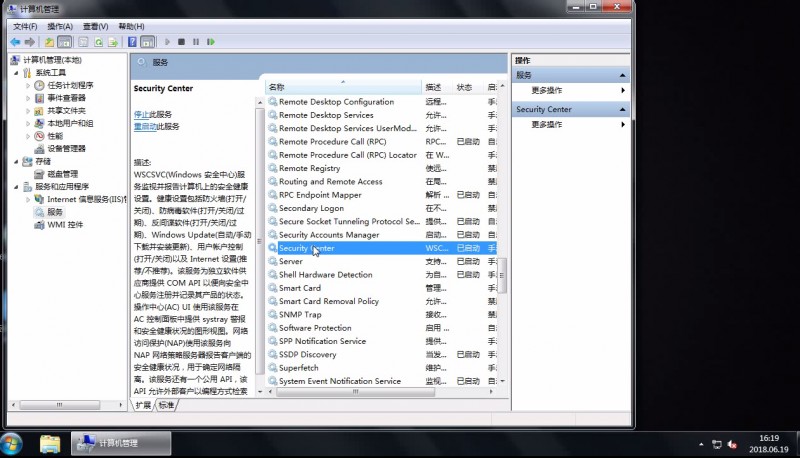Click the 任务计划程序 clock icon
This screenshot has width=800, height=458.
39,85
